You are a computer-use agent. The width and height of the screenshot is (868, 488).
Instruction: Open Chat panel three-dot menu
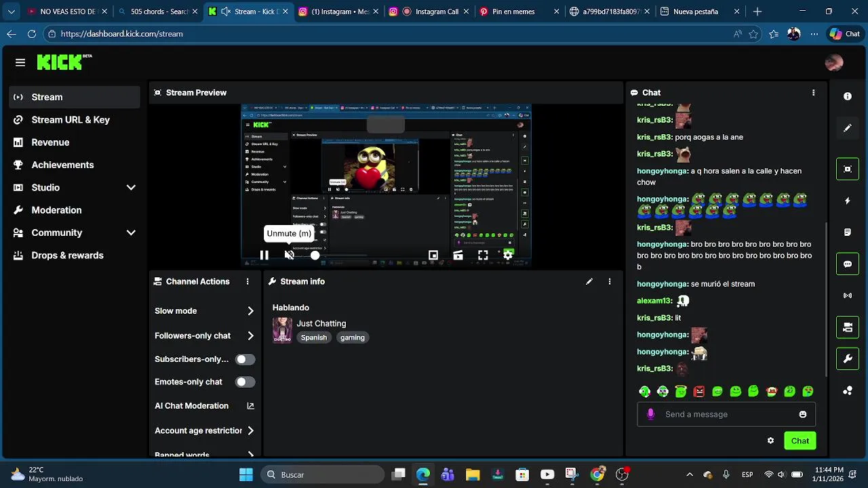814,93
